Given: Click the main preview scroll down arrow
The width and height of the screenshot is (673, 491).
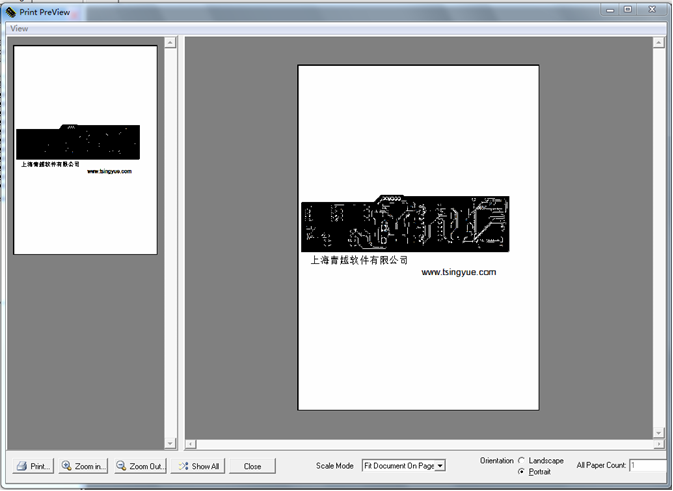Looking at the screenshot, I should (x=659, y=432).
